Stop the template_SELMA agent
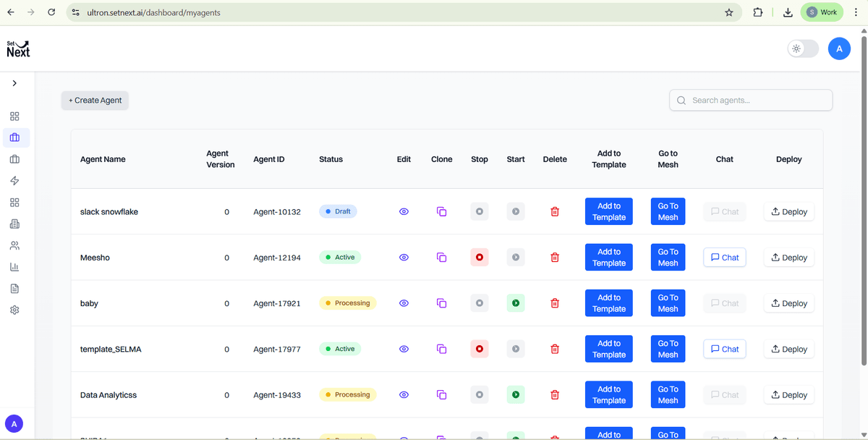This screenshot has width=868, height=440. click(480, 349)
